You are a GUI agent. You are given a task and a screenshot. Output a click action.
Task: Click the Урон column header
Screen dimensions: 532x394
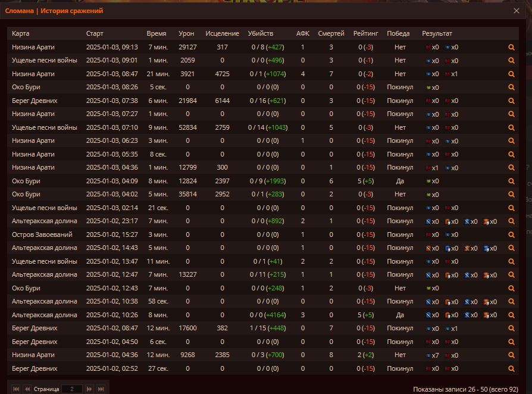pyautogui.click(x=186, y=33)
